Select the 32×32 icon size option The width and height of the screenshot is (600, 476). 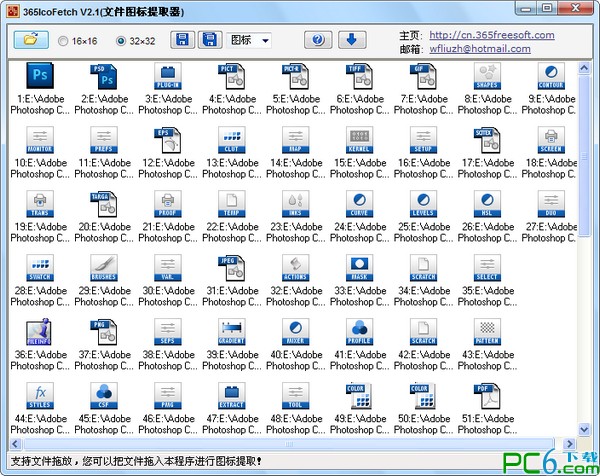[x=136, y=41]
